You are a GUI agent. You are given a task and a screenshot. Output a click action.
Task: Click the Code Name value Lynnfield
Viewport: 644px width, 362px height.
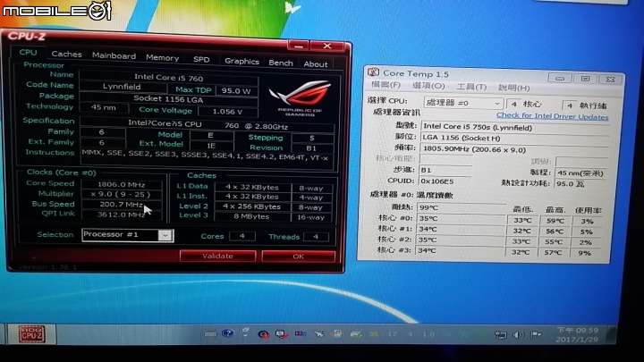(x=123, y=87)
